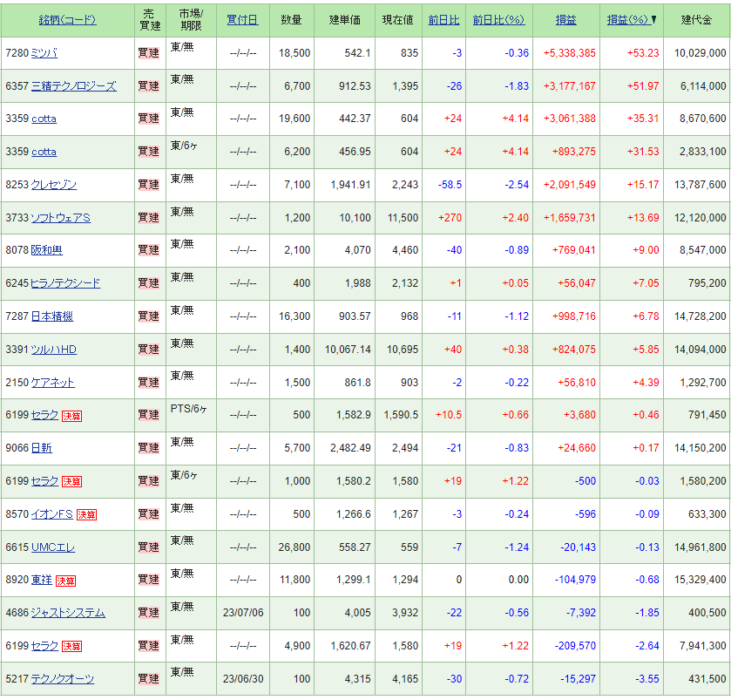Click 買建 label in テクノクオーツ row
Image resolution: width=731 pixels, height=700 pixels.
point(149,679)
